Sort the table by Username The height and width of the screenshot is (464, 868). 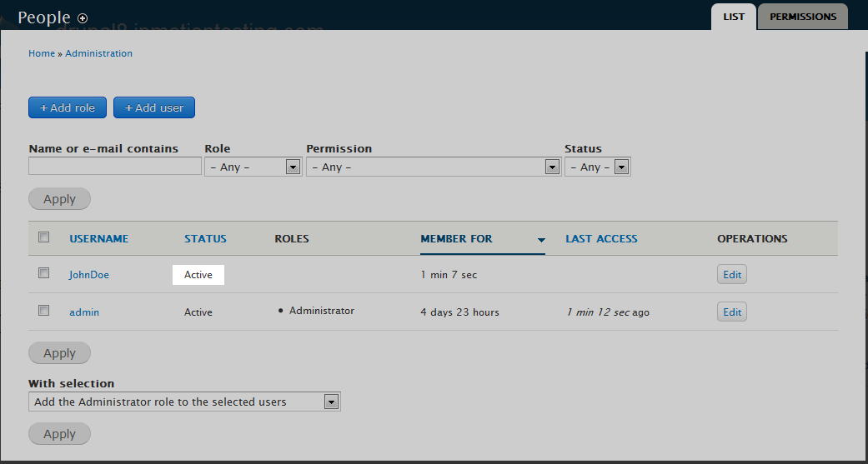[x=99, y=239]
